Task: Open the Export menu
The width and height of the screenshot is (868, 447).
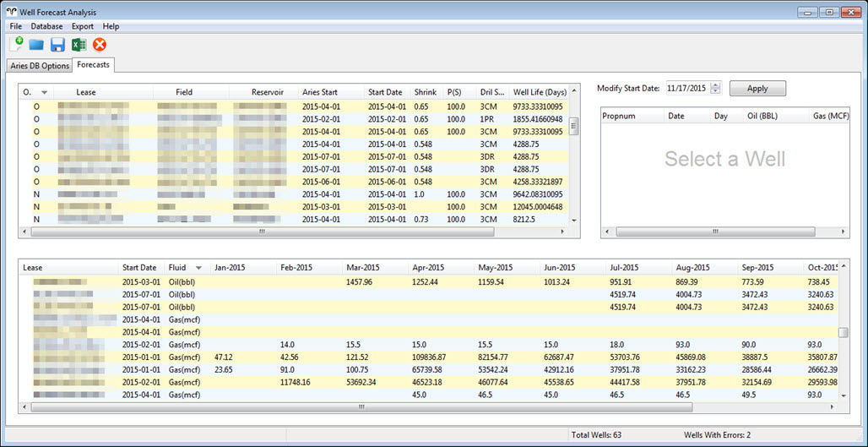Action: (x=83, y=26)
